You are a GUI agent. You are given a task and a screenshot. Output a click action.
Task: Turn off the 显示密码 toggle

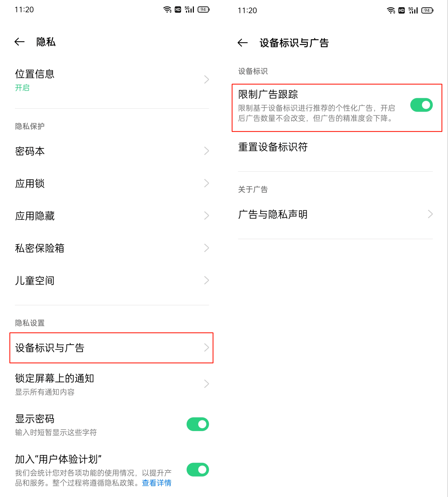(x=198, y=424)
